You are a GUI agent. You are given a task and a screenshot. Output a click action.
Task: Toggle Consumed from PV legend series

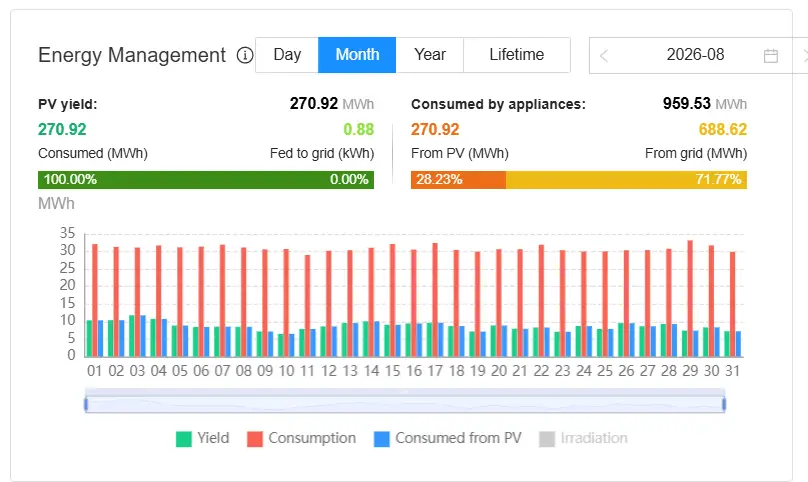click(447, 438)
